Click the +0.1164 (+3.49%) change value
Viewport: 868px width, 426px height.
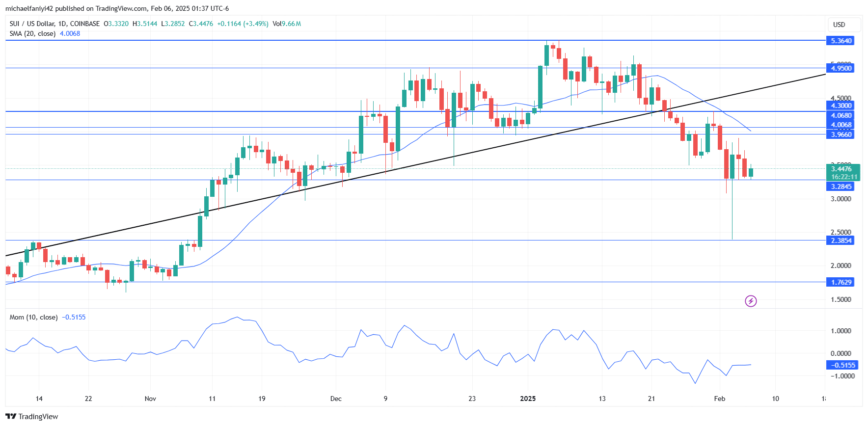point(243,24)
